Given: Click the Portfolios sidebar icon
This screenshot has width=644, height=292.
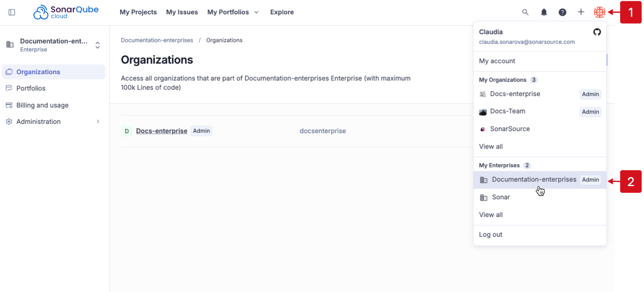Looking at the screenshot, I should [9, 88].
